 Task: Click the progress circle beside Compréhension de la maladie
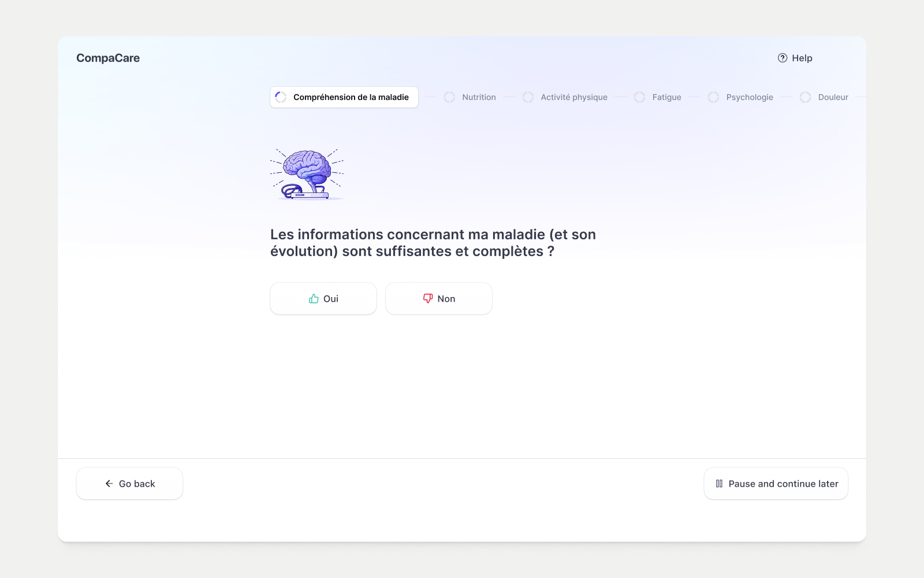281,97
